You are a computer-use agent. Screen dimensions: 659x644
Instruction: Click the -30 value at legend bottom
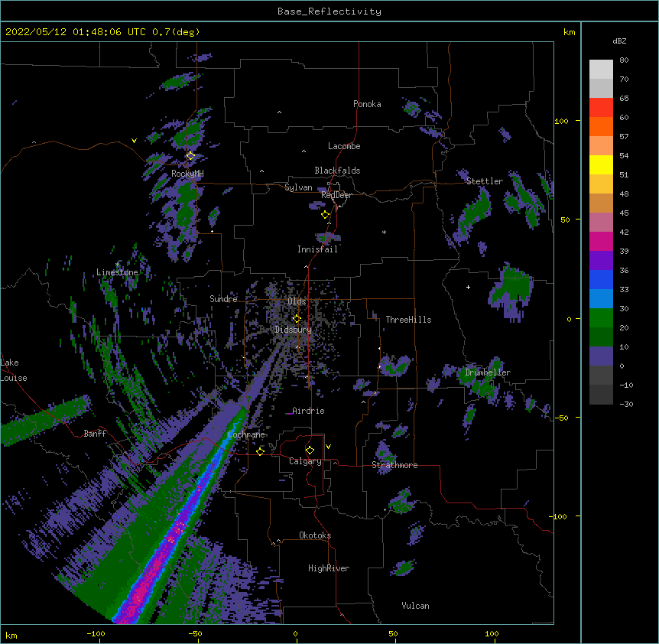(626, 404)
